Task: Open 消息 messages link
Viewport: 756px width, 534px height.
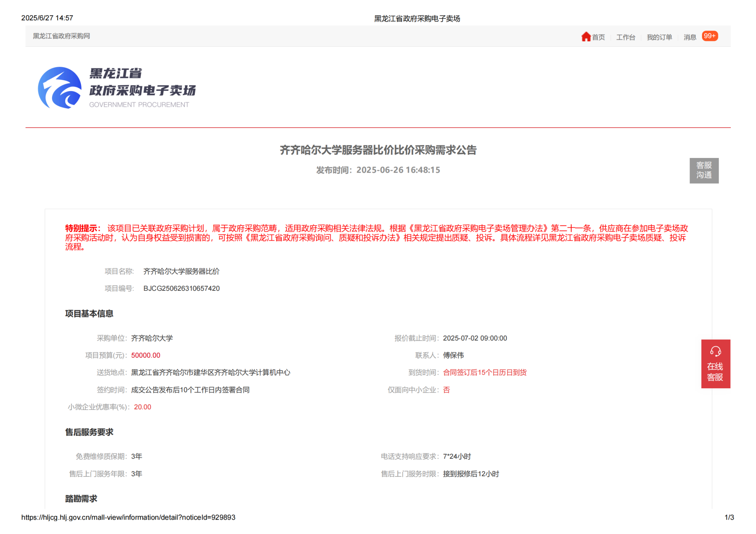Action: [x=690, y=37]
